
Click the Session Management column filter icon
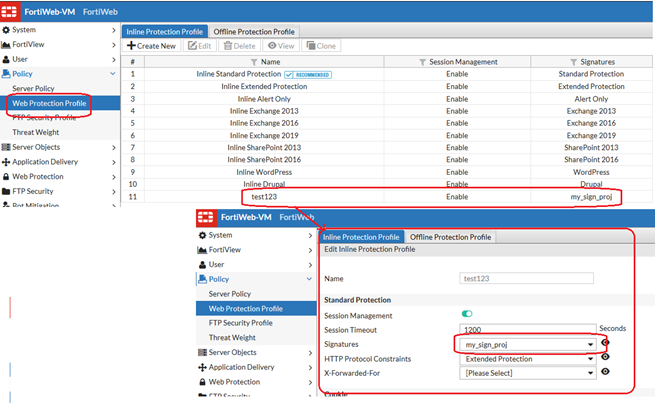421,61
